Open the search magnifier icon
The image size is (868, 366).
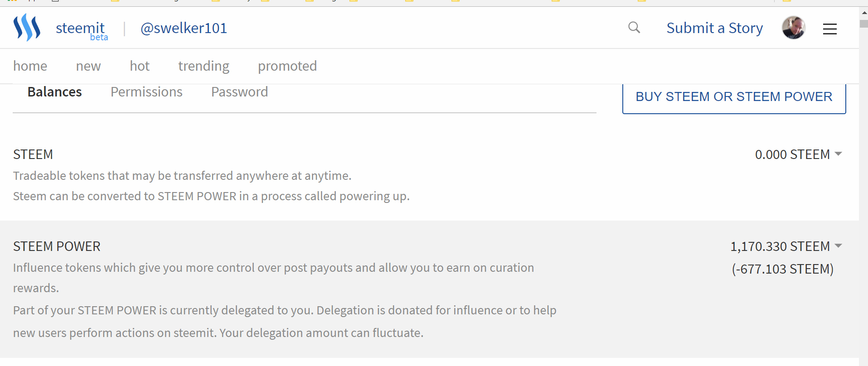[634, 28]
